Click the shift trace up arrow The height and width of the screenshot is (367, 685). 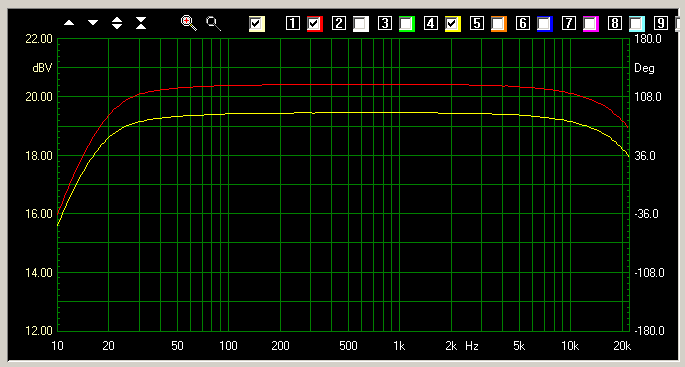coord(69,23)
